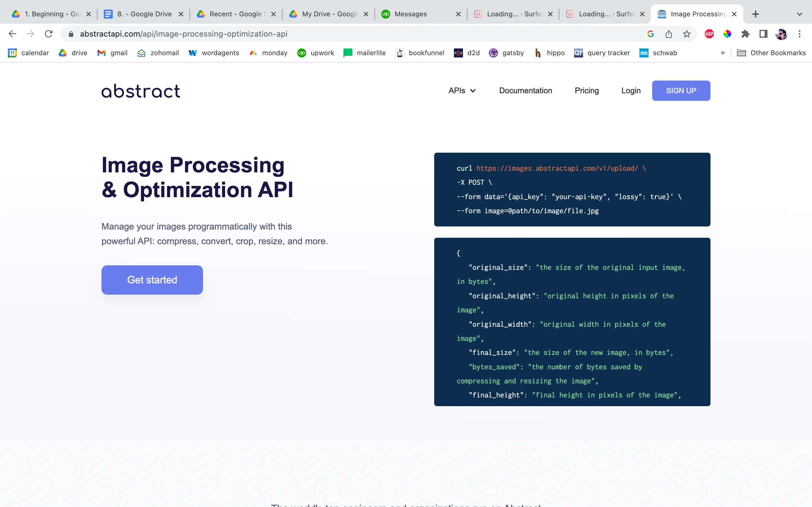
Task: Bookmark this page with the star icon
Action: [687, 34]
